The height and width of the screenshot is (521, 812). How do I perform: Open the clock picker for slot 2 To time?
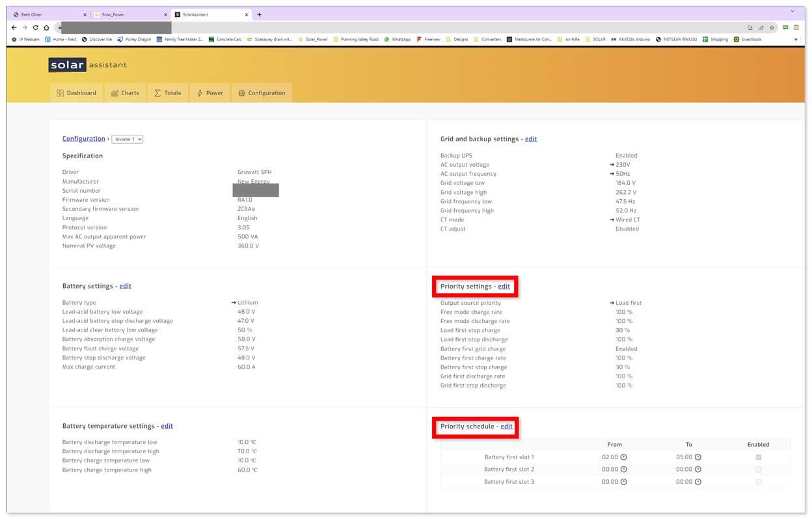click(697, 470)
